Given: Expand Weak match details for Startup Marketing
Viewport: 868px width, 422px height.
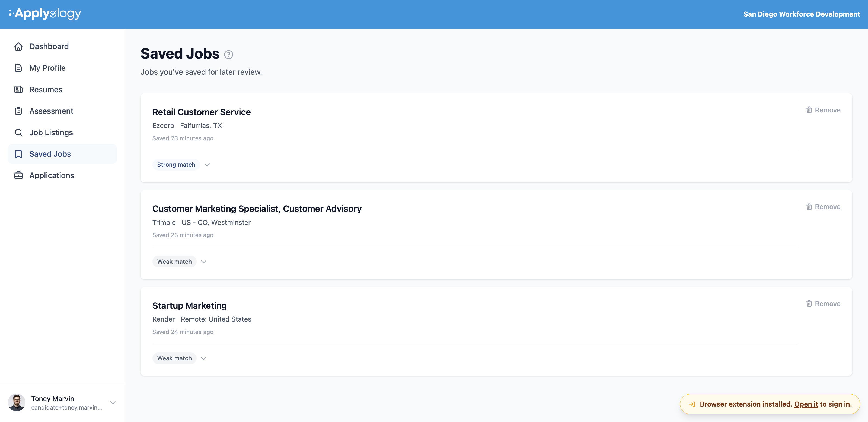Looking at the screenshot, I should coord(203,358).
